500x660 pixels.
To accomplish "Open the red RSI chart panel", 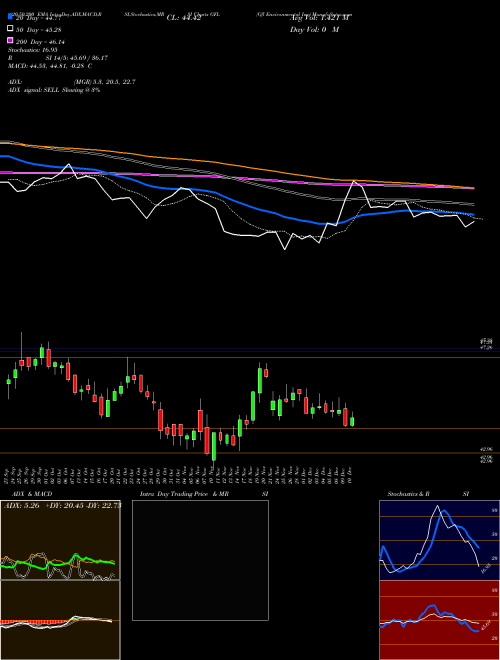I will (x=439, y=620).
